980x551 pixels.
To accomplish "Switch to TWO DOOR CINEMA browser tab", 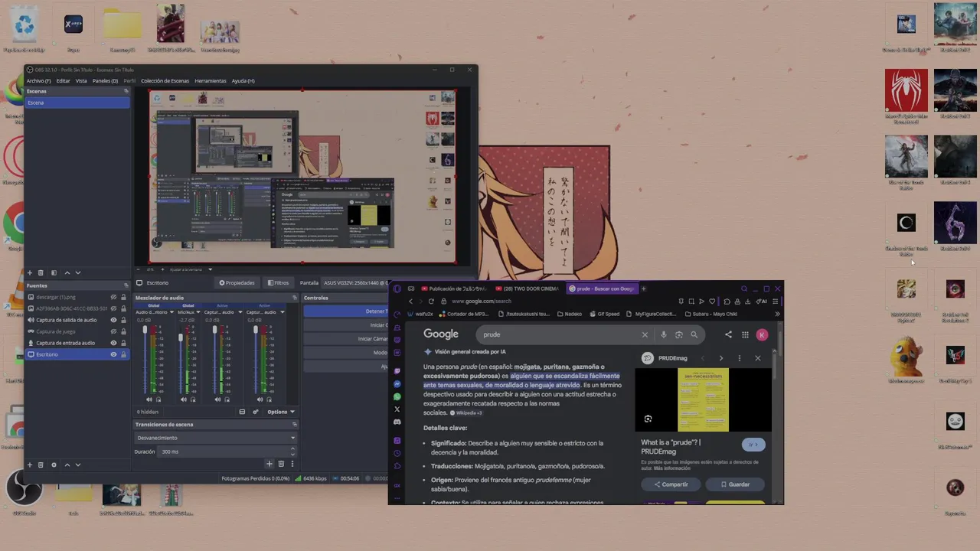I will point(528,289).
